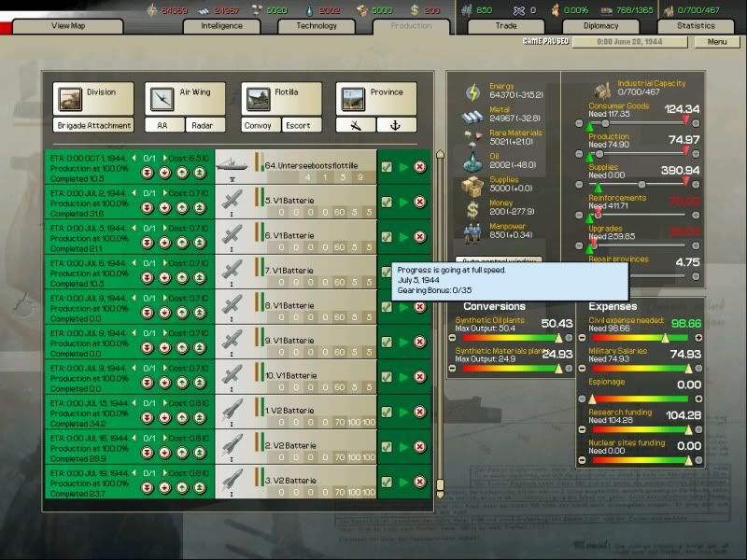Click the Brigade Attachment button
This screenshot has height=560, width=747.
coord(93,125)
